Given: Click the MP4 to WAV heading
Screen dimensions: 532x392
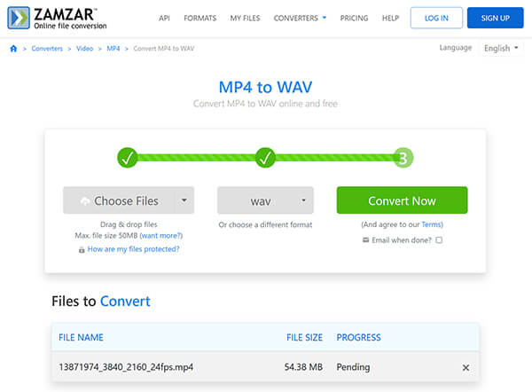Looking at the screenshot, I should [265, 87].
